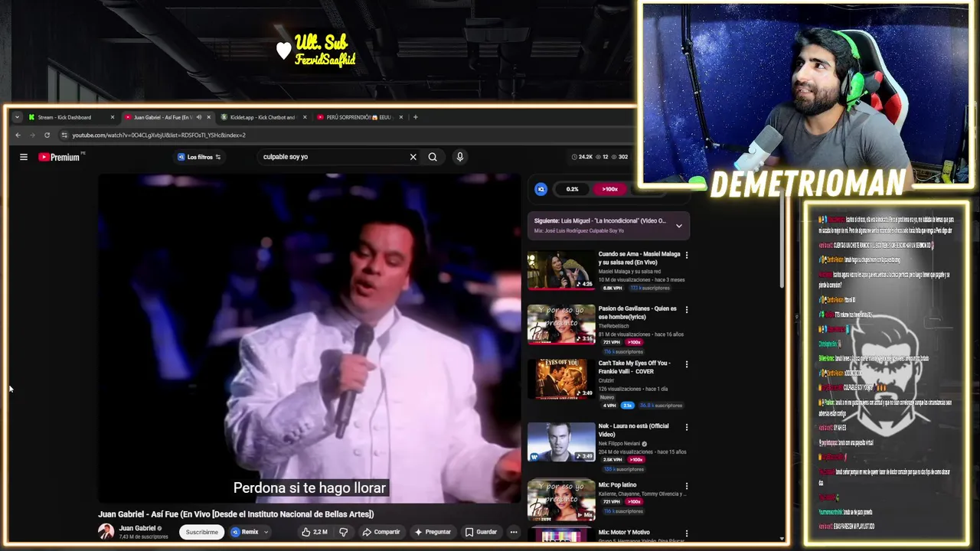Viewport: 980px width, 551px height.
Task: Click the Mix: Motor Y Motivo title
Action: click(624, 532)
